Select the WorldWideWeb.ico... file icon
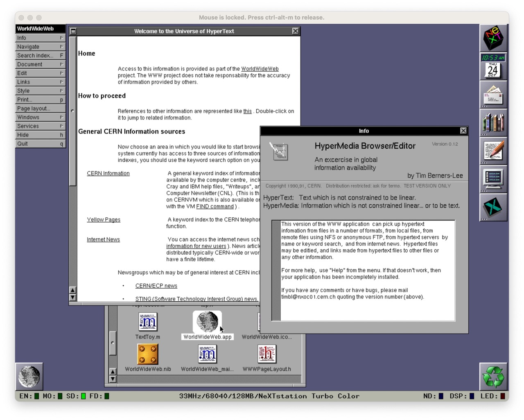Image resolution: width=524 pixels, height=420 pixels. [267, 337]
